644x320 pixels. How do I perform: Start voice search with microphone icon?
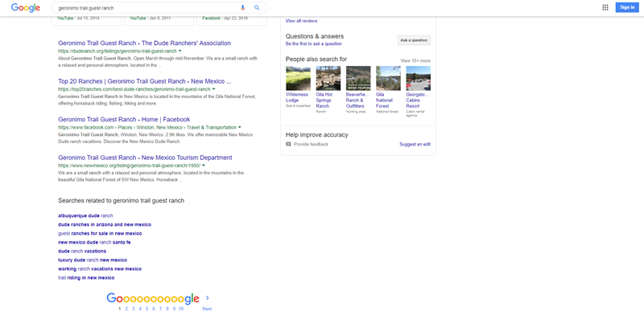pos(243,8)
